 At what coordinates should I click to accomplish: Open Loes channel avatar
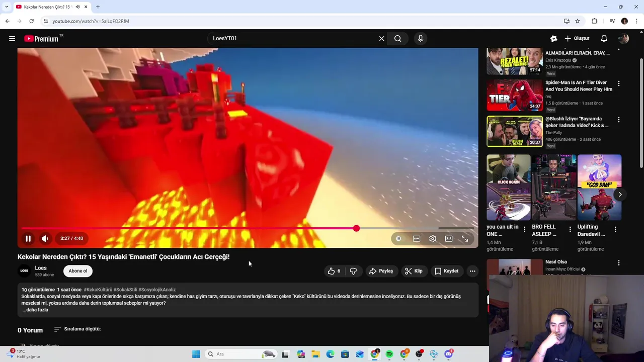pos(24,271)
